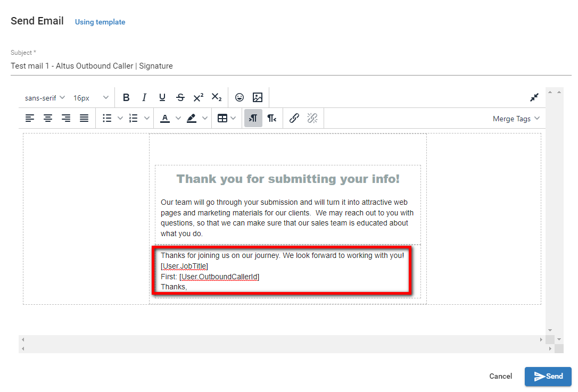
Task: Toggle bold formatting in the toolbar
Action: coord(126,97)
